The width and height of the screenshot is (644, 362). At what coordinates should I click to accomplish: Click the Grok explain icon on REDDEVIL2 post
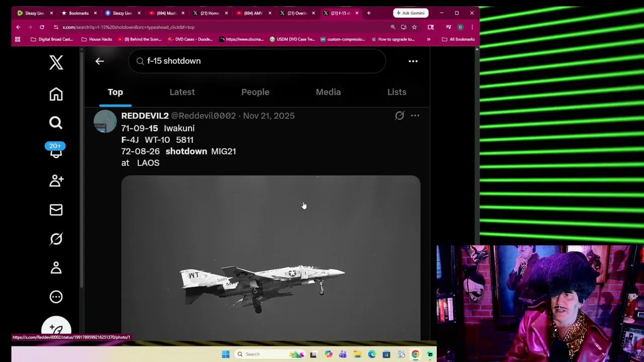pyautogui.click(x=399, y=116)
